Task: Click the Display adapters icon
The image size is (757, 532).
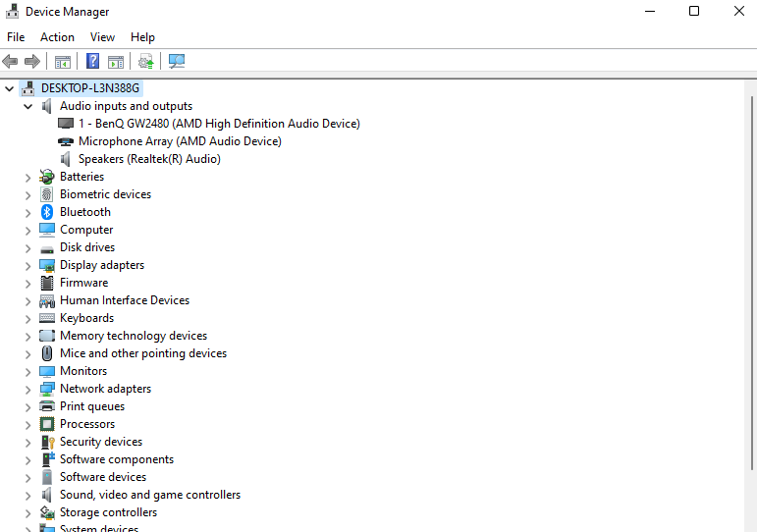Action: (x=47, y=266)
